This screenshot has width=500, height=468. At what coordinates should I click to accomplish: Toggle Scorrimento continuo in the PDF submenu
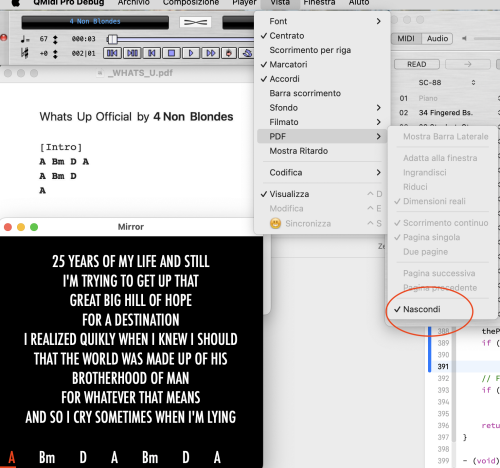[441, 223]
